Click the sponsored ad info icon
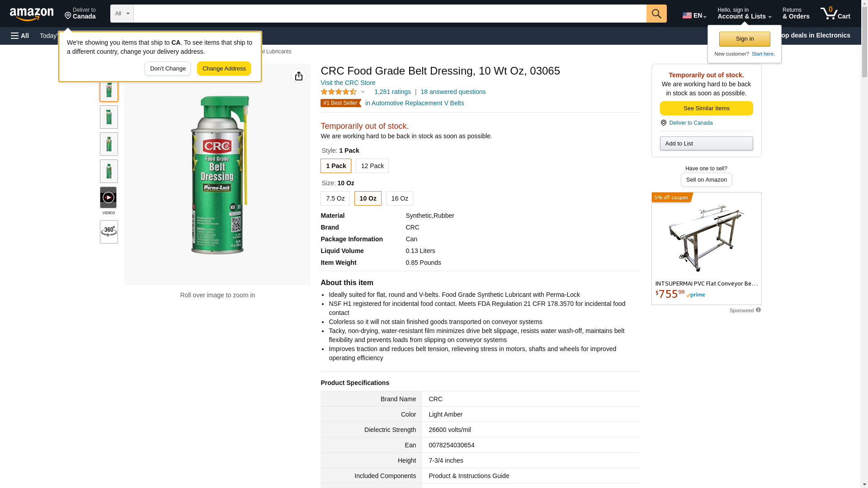 [x=758, y=310]
